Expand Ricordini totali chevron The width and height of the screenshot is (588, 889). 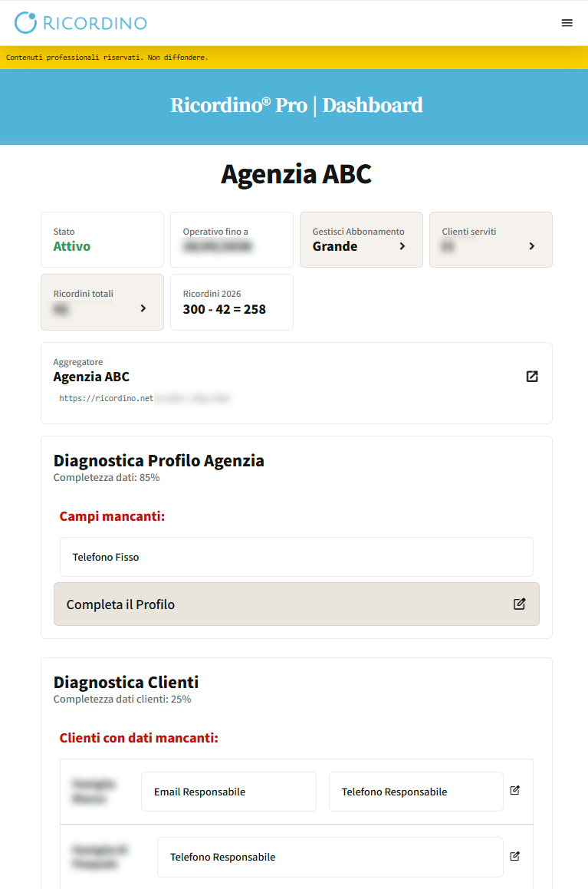(143, 308)
